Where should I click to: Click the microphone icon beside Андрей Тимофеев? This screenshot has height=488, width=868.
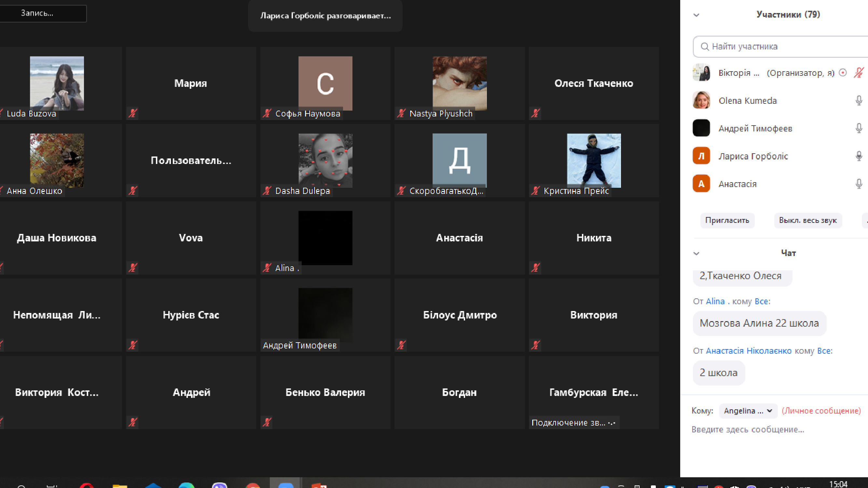(x=859, y=128)
